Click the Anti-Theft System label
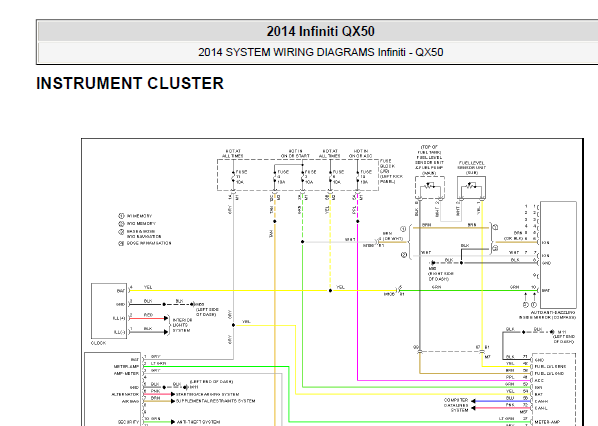 [198, 422]
